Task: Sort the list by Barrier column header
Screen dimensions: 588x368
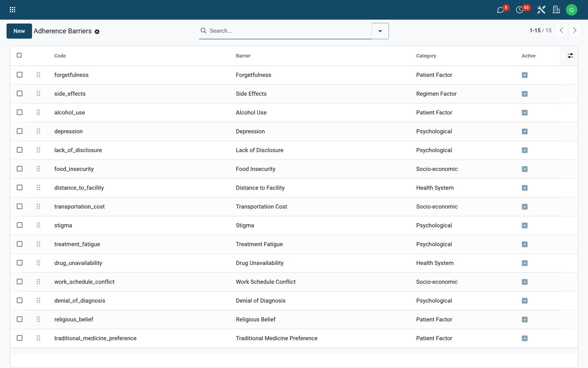Action: 243,56
